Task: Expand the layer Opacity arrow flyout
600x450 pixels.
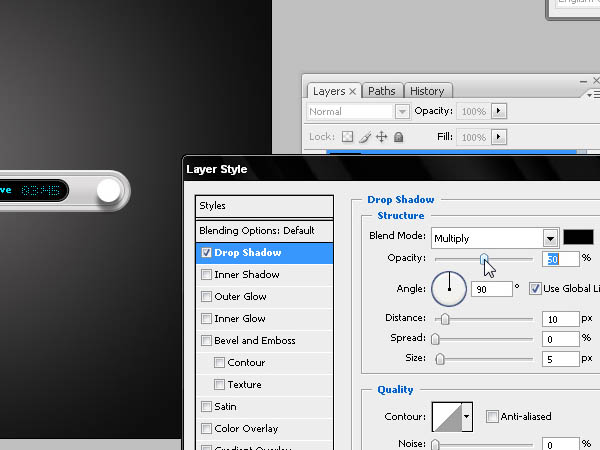Action: coord(499,111)
